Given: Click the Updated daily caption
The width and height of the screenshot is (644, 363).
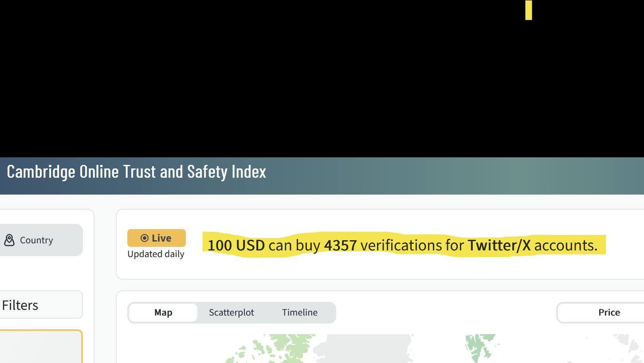Looking at the screenshot, I should 156,254.
